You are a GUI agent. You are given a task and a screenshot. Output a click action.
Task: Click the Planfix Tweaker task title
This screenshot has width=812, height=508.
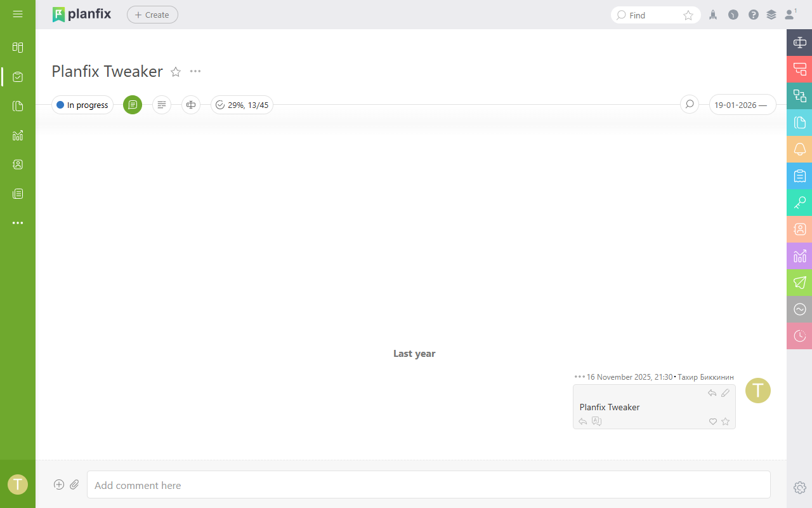click(x=107, y=72)
